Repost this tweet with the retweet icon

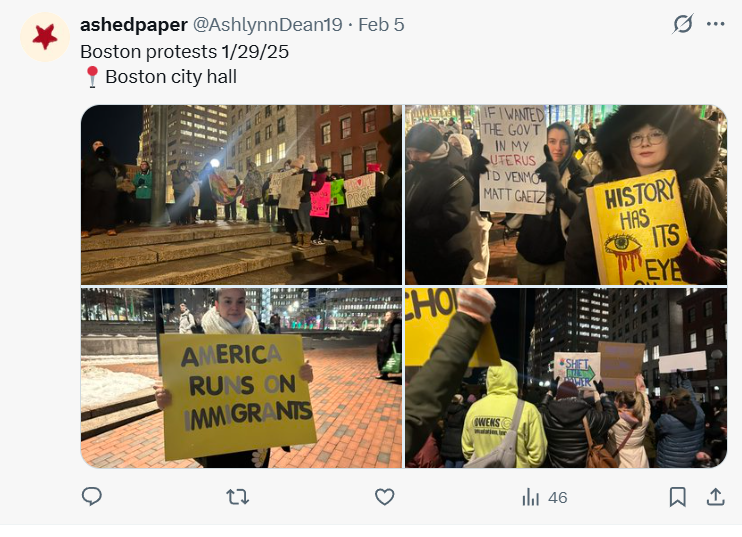(238, 497)
